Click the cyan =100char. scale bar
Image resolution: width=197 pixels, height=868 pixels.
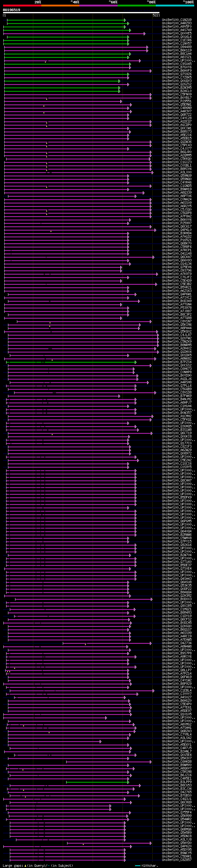(138, 866)
